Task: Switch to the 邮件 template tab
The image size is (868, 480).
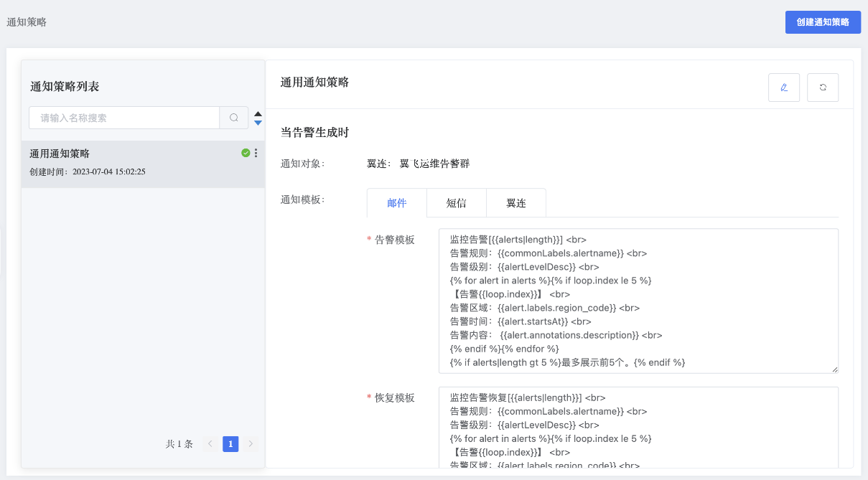Action: pos(397,203)
